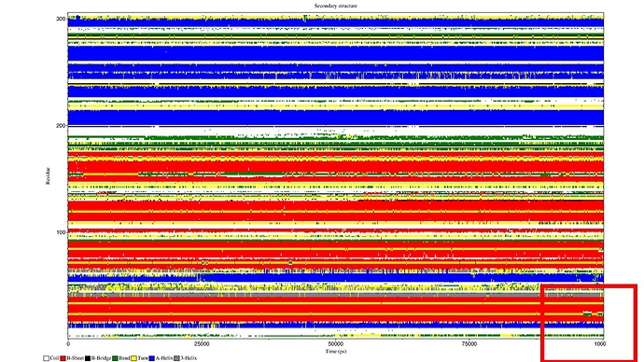
Task: Click the black B-Bridge legend swatch
Action: 88,358
